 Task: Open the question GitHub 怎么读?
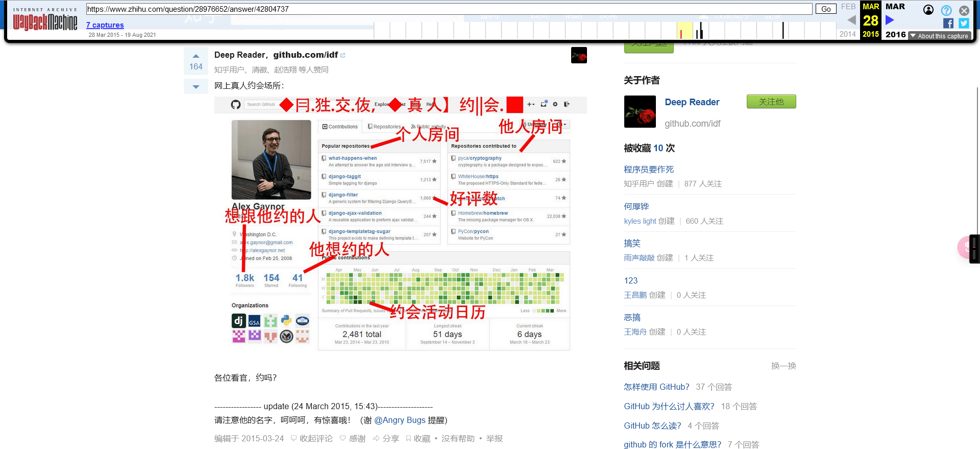652,426
